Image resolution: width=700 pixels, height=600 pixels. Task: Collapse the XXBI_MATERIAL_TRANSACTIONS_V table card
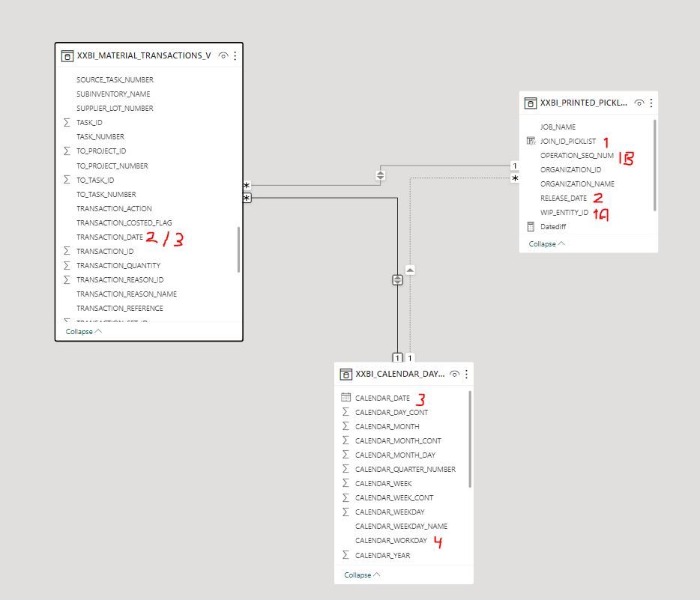83,331
